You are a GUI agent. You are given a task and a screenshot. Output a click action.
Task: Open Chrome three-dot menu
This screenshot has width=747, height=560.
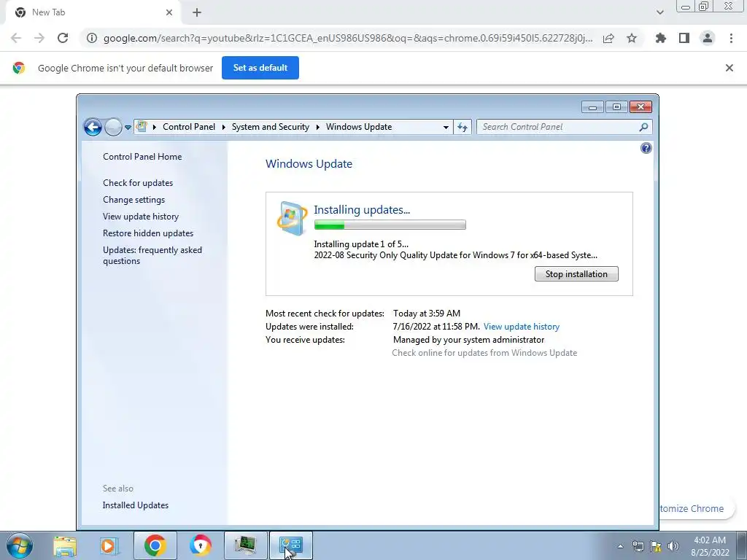[731, 38]
